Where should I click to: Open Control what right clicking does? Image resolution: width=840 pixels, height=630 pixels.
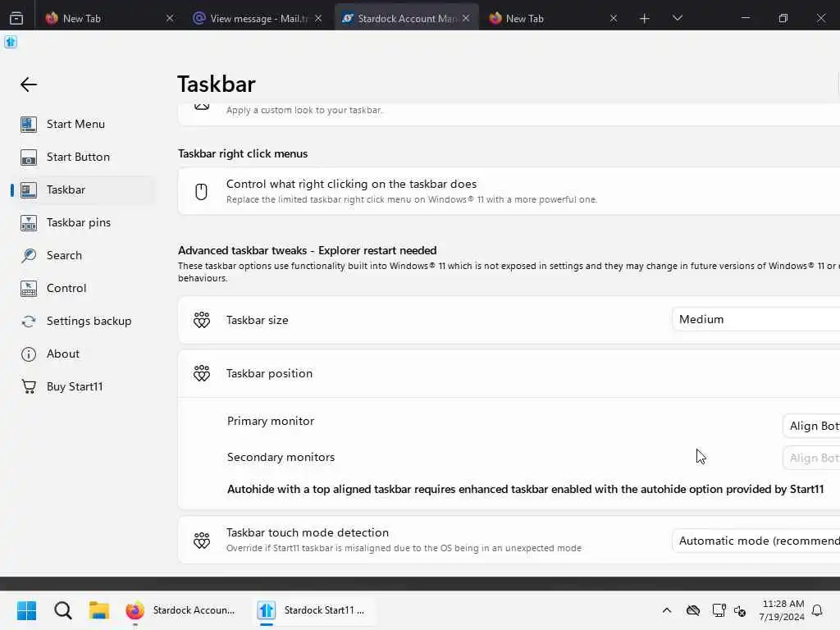click(x=509, y=191)
